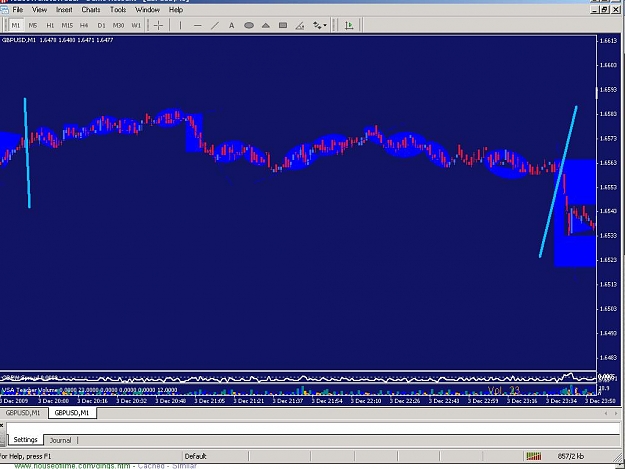The height and width of the screenshot is (469, 625).
Task: Close the bottom terminal panel
Action: point(2,426)
